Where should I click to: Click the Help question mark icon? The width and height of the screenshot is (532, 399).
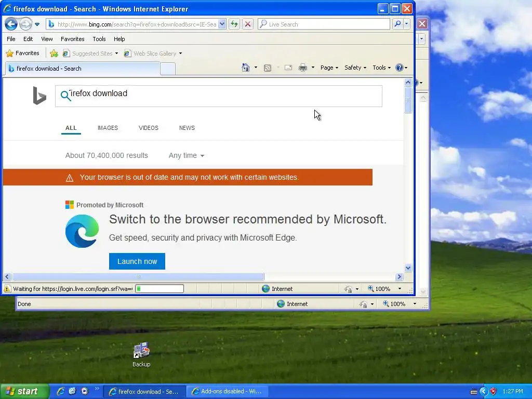(x=400, y=68)
